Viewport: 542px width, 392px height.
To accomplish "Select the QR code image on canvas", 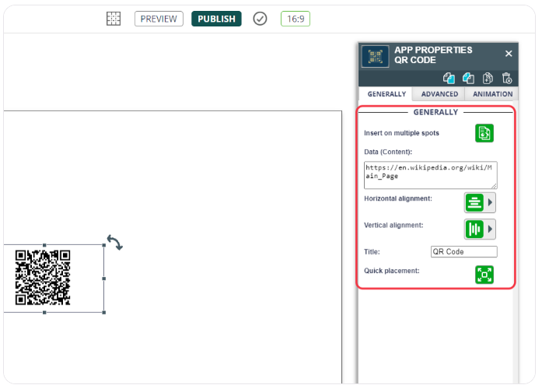I will click(43, 278).
